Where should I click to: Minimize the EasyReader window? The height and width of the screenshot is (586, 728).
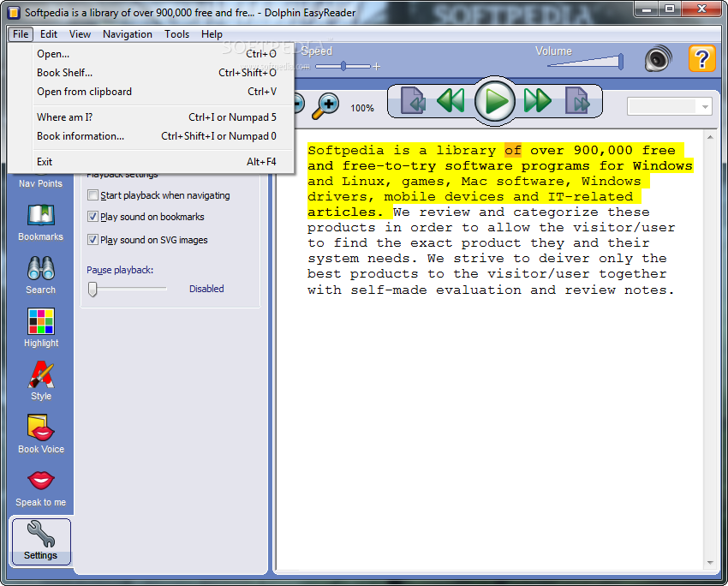coord(647,9)
